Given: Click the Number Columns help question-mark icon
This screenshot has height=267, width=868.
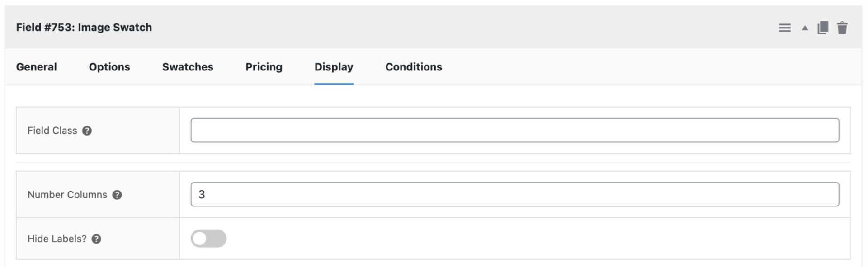Looking at the screenshot, I should 118,195.
